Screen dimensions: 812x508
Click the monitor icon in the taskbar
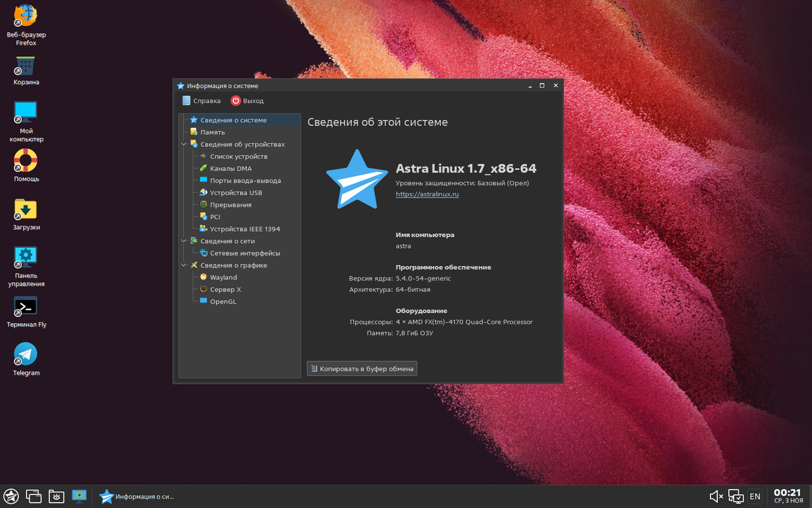pyautogui.click(x=79, y=496)
